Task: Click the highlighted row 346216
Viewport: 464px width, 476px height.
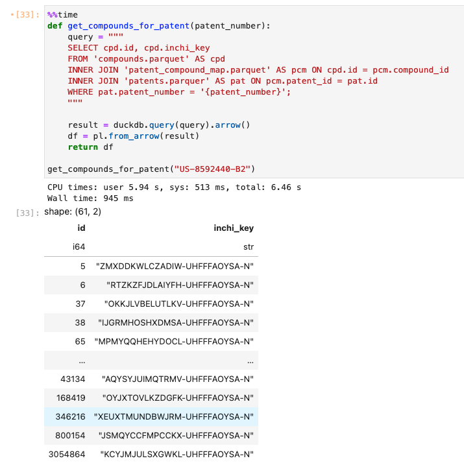Action: 151,417
